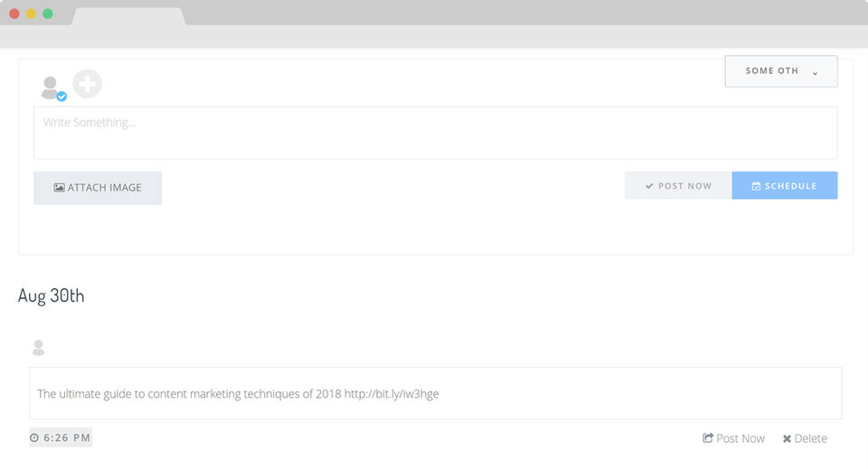This screenshot has height=469, width=868.
Task: Delete the content marketing scheduled post
Action: (810, 438)
